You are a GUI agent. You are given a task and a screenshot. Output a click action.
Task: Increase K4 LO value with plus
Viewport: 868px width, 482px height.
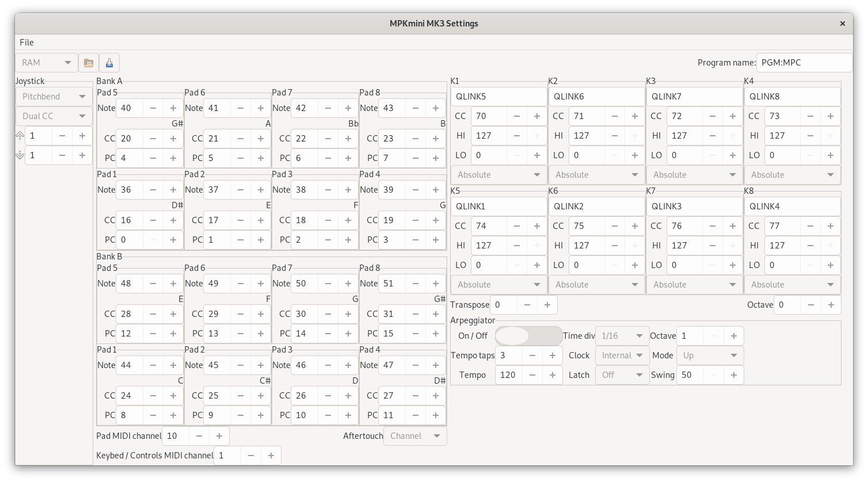pos(831,155)
